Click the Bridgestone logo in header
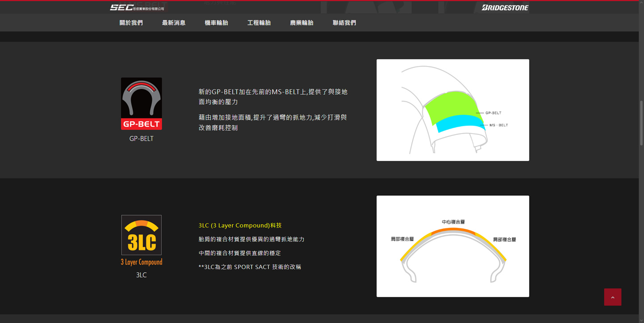The width and height of the screenshot is (644, 323). pos(505,8)
